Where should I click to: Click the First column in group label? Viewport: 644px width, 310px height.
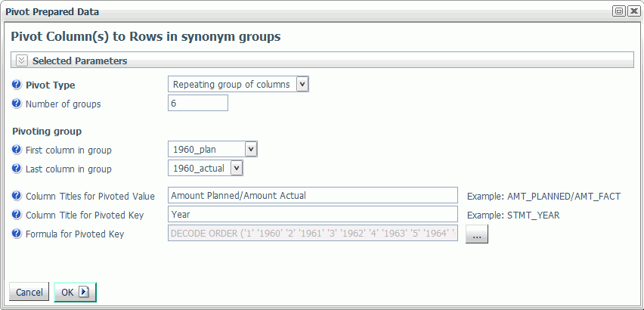click(x=69, y=150)
